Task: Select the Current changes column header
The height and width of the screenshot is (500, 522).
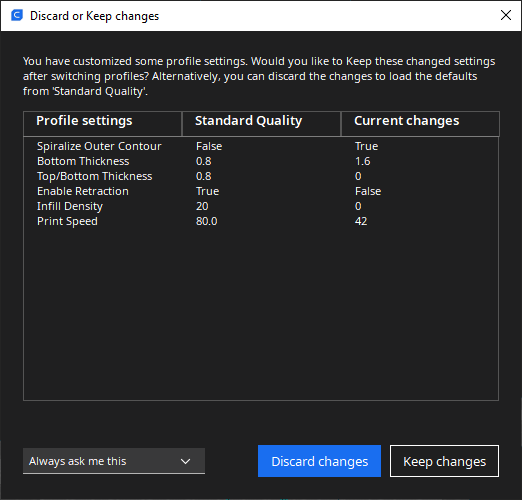Action: (420, 124)
